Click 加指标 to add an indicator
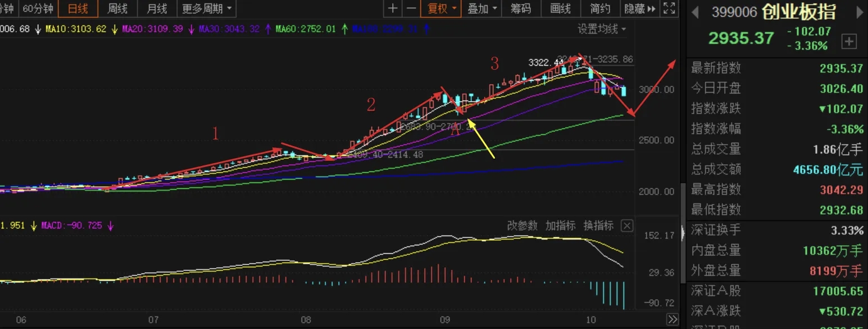 [560, 226]
